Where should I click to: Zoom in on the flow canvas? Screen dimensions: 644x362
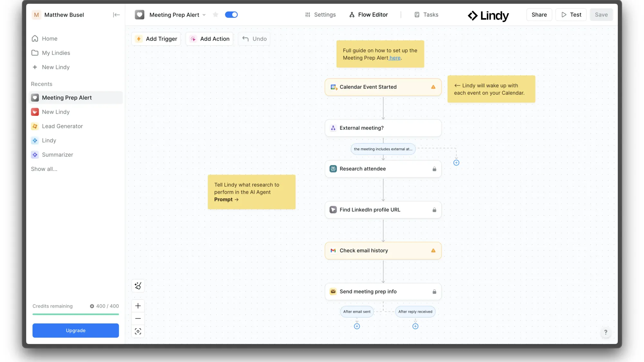point(138,306)
